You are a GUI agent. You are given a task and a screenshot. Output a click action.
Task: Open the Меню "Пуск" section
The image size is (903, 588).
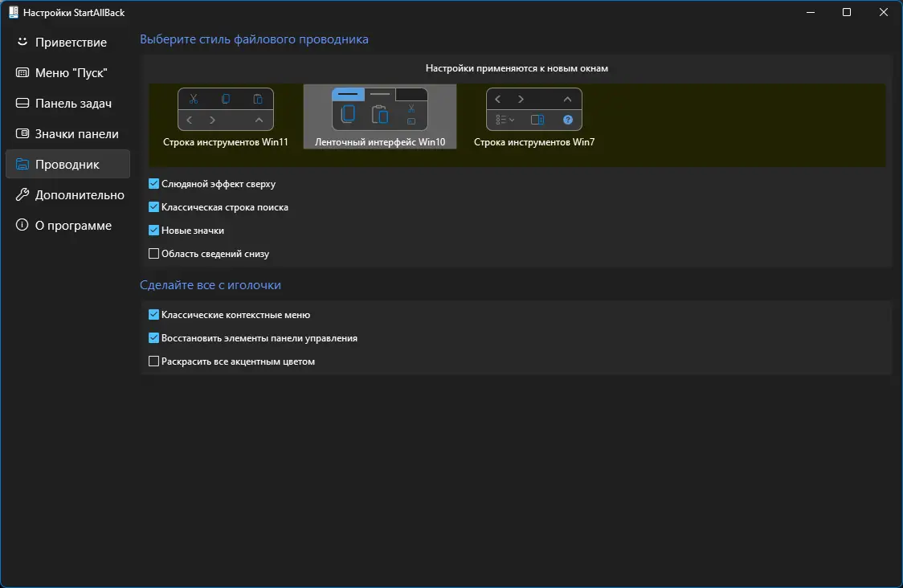click(68, 72)
